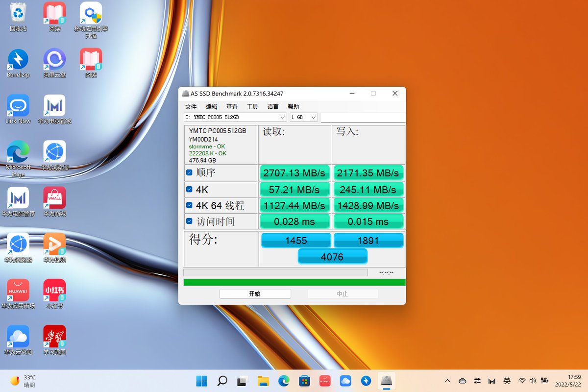Click AS SSD Benchmark taskbar icon
Screen dimensions: 588x392
click(x=387, y=381)
